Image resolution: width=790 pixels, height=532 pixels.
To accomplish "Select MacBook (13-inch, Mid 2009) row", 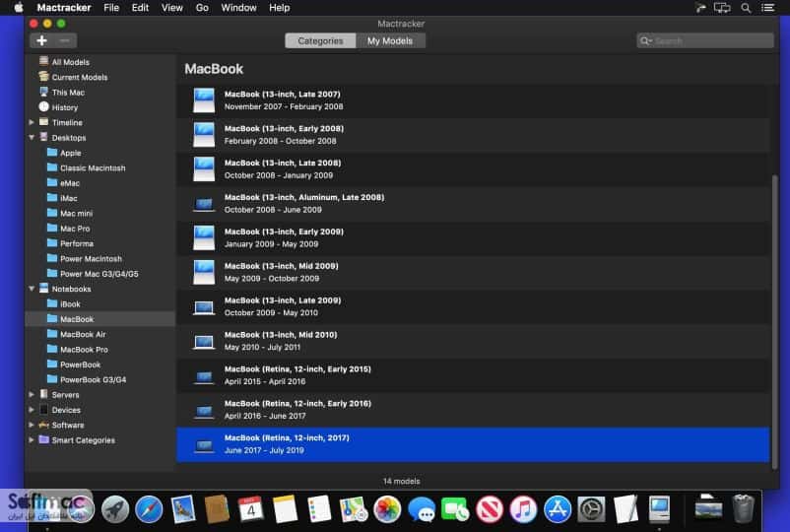I will (x=473, y=272).
